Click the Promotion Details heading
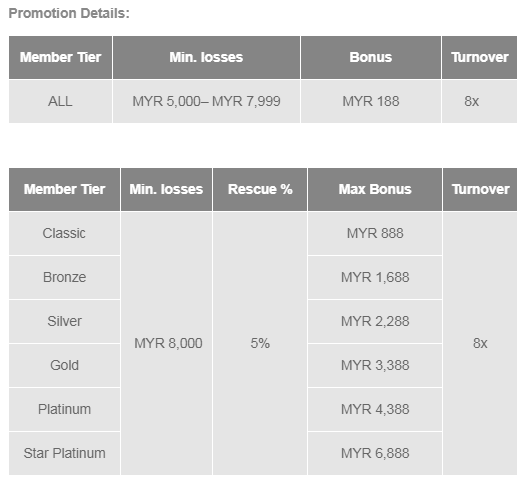Image resolution: width=528 pixels, height=478 pixels. 69,13
